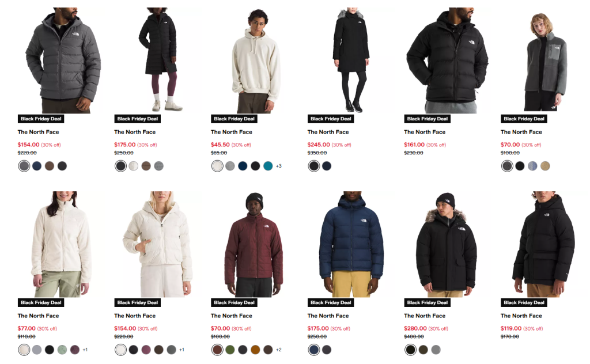Screen dimensions: 590x364
Task: Choose mint green swatch on $77.00 white fleece
Action: (x=62, y=350)
